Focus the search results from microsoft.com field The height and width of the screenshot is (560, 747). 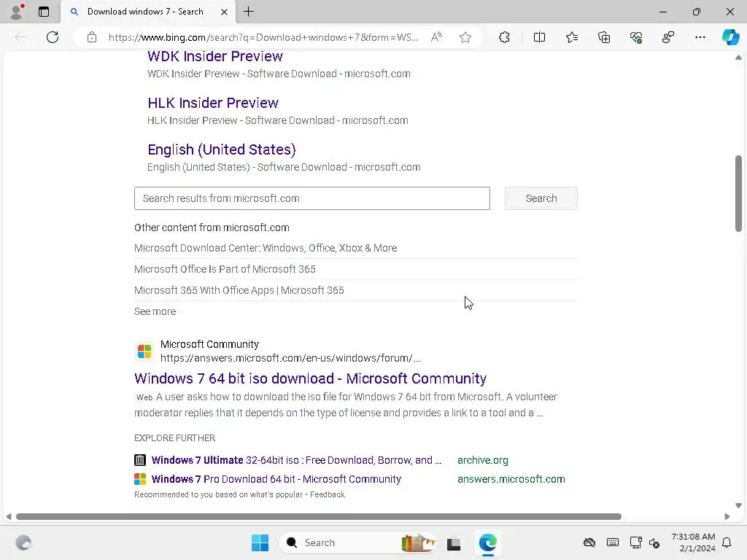[312, 198]
